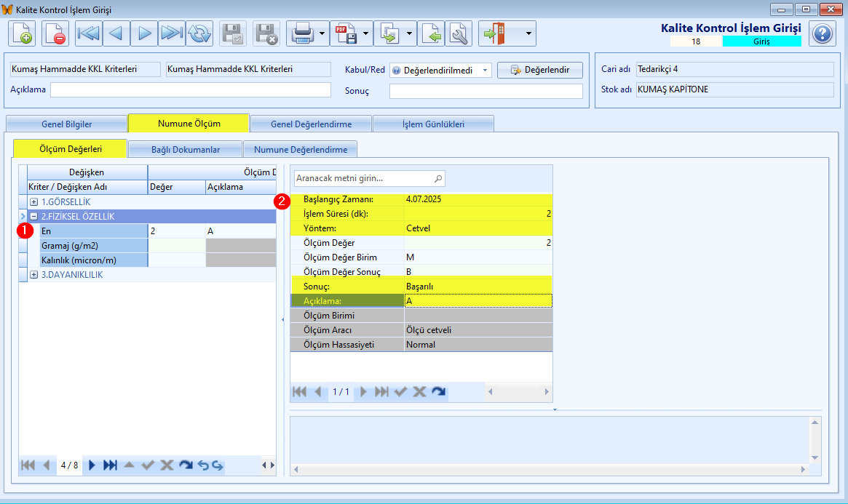Click the rightmost curved forward arrow in left navigator
The height and width of the screenshot is (504, 848).
tap(218, 465)
